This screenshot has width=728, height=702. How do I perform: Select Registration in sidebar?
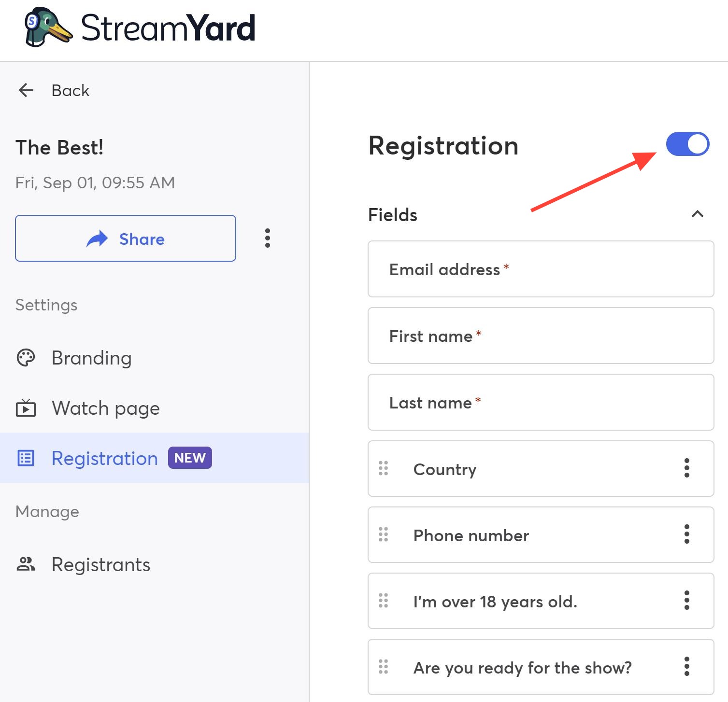point(154,458)
